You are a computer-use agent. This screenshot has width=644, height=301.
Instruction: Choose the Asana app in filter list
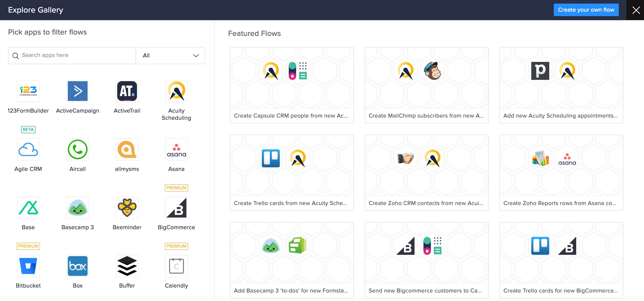tap(176, 149)
